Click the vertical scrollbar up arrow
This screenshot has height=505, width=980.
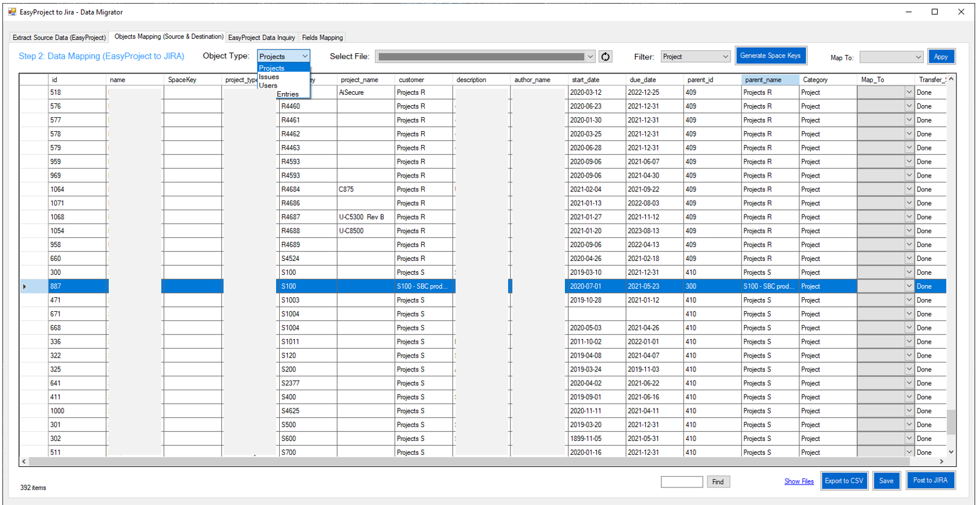tap(951, 79)
